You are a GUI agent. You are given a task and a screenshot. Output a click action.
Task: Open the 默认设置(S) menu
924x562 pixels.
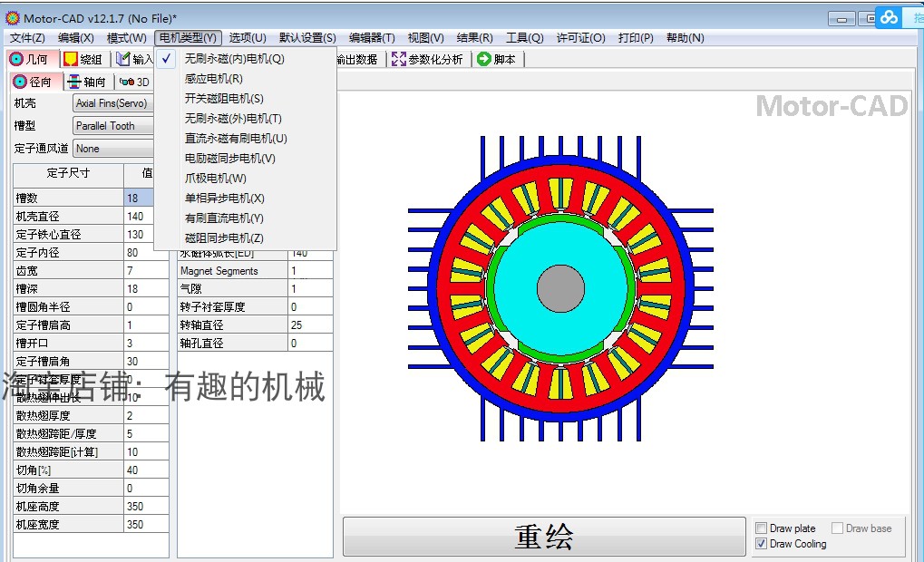click(x=307, y=38)
